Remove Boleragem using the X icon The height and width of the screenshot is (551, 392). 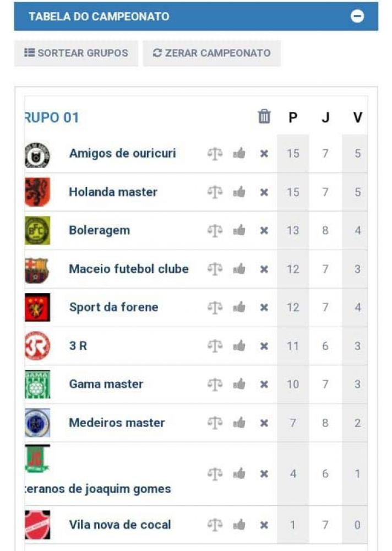264,231
